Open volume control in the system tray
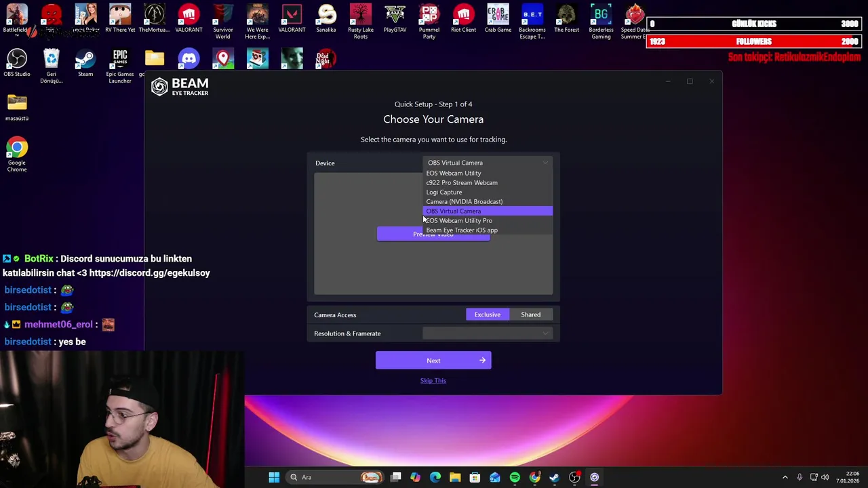Screen dimensions: 868x488 [825, 477]
